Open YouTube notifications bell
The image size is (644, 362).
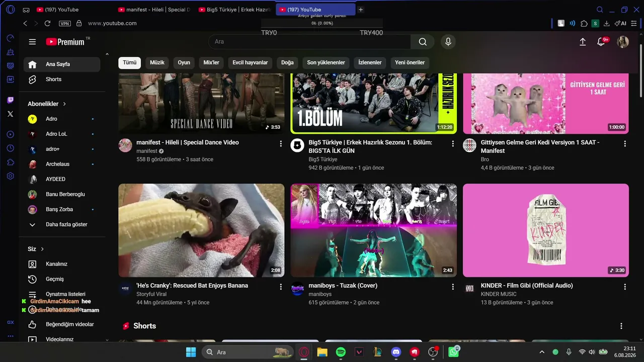(x=601, y=42)
